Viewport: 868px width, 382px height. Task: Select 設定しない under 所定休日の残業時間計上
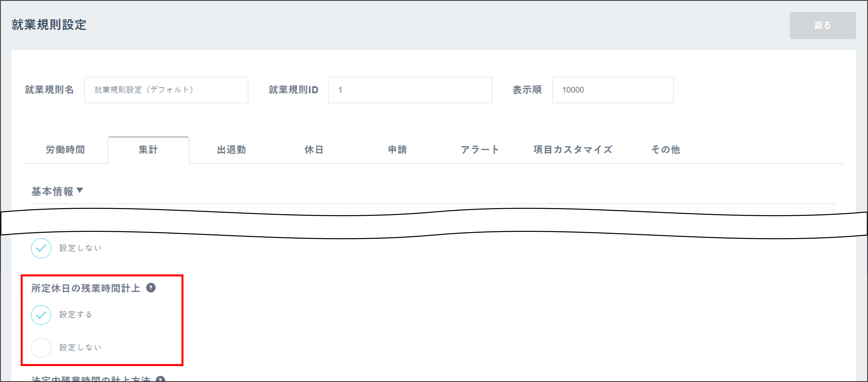click(x=41, y=347)
